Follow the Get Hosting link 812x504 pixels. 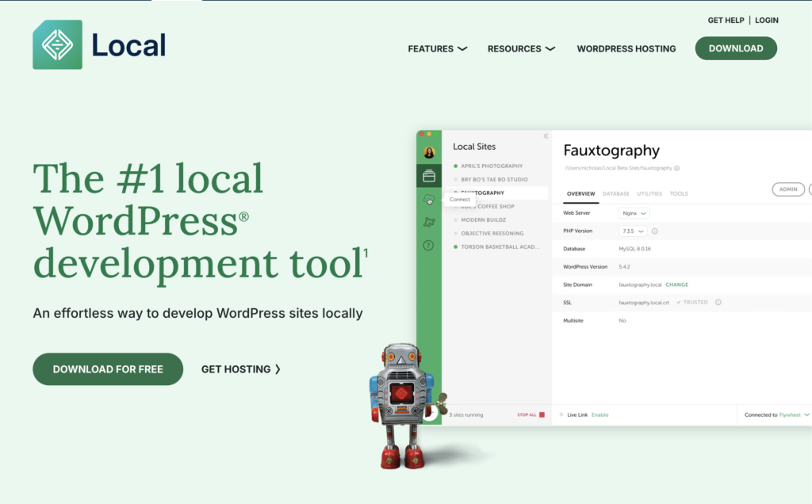241,369
